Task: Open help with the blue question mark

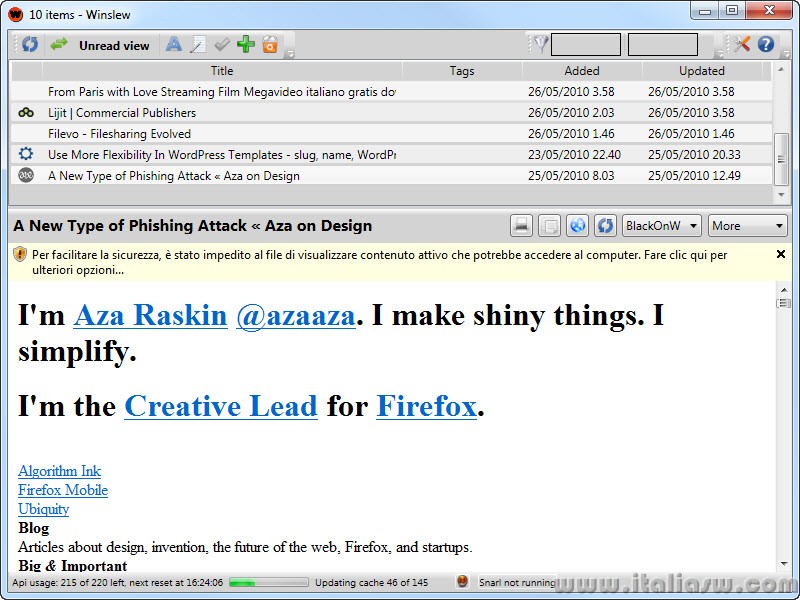Action: point(766,44)
